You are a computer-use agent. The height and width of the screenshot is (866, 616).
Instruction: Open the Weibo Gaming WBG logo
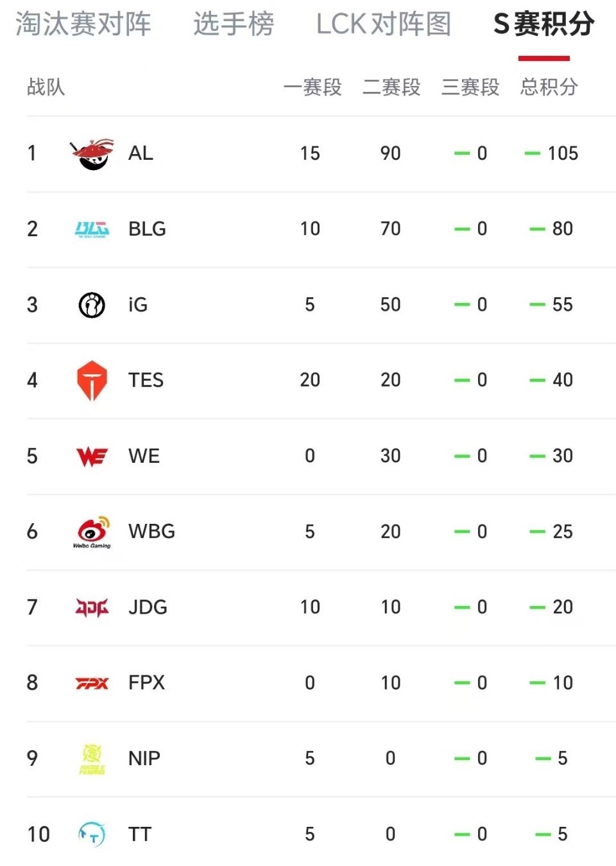[x=92, y=532]
